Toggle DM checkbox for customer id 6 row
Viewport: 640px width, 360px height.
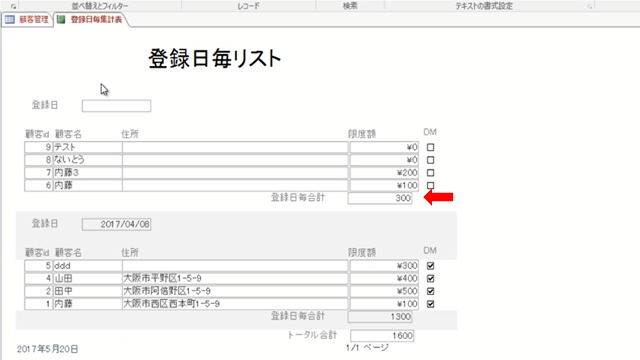click(x=430, y=185)
